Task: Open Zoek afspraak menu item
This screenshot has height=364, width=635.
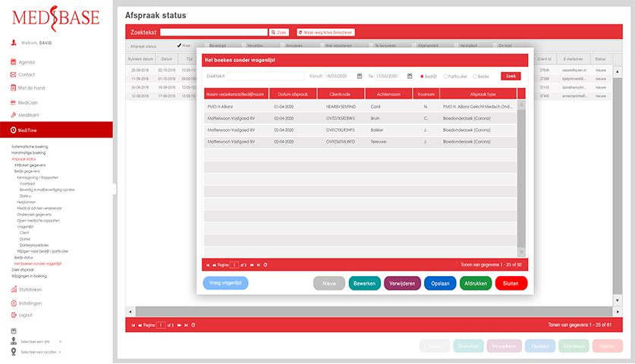Action: click(x=23, y=270)
